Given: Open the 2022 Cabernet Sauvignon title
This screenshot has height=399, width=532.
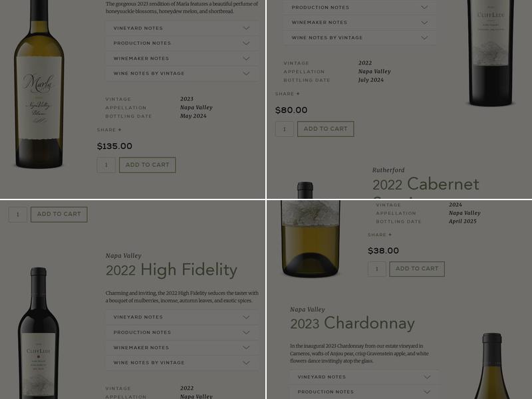Looking at the screenshot, I should pyautogui.click(x=426, y=184).
